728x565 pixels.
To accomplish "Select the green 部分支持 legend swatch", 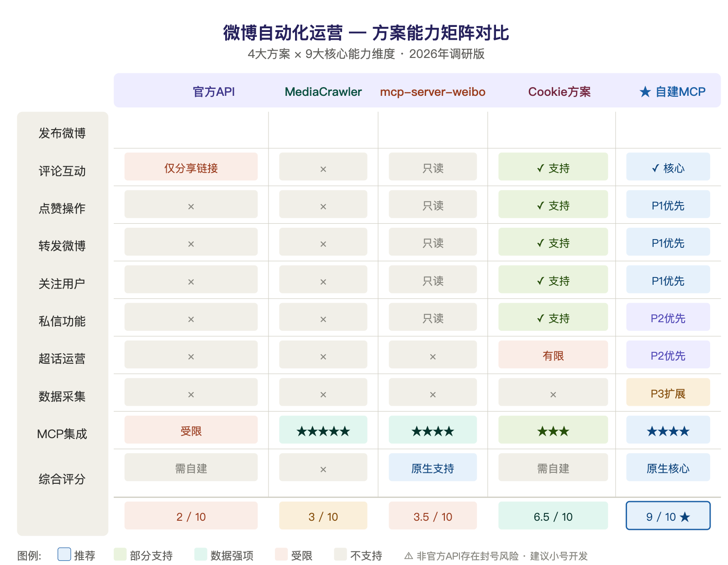I will (120, 554).
